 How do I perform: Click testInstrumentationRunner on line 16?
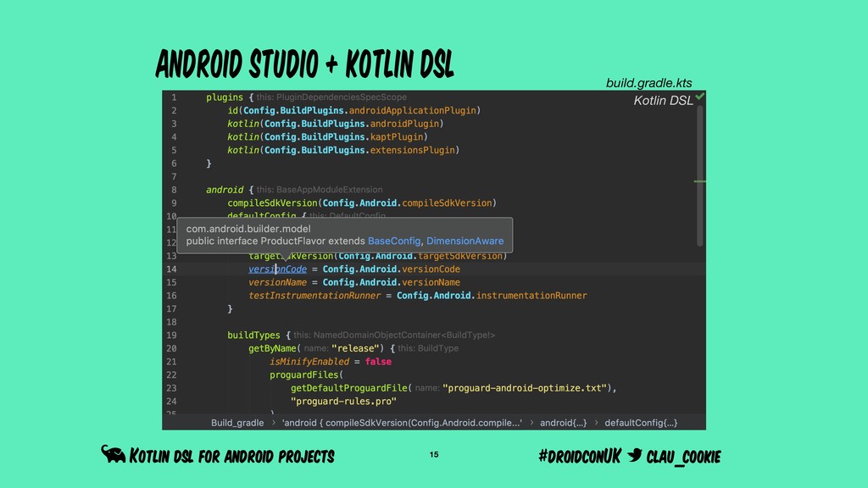point(314,296)
